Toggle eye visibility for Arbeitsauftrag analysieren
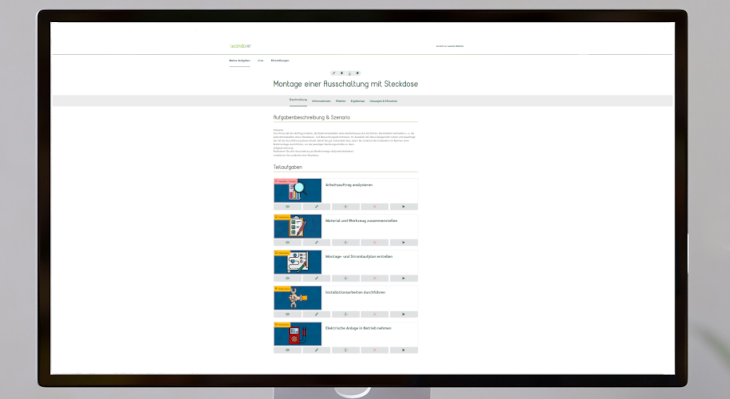 (x=287, y=207)
